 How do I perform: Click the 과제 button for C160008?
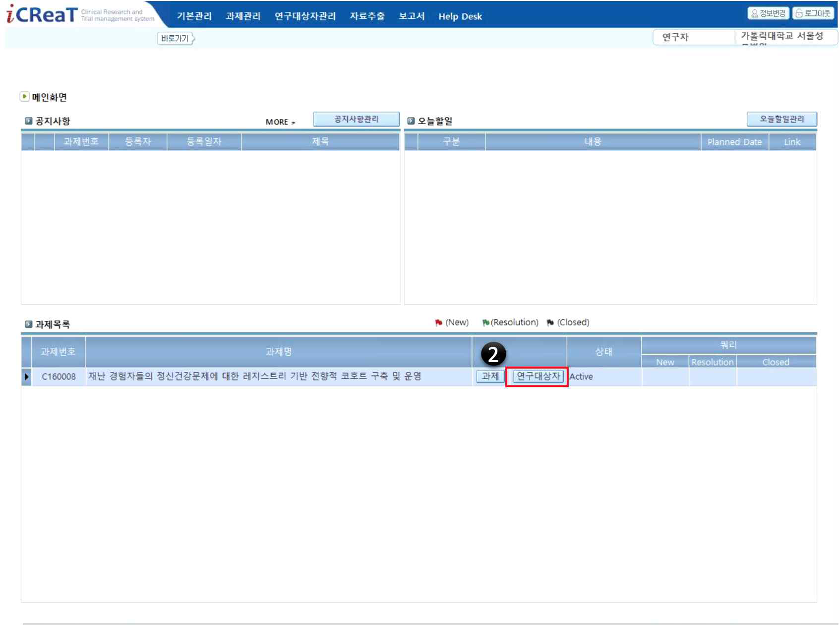490,376
